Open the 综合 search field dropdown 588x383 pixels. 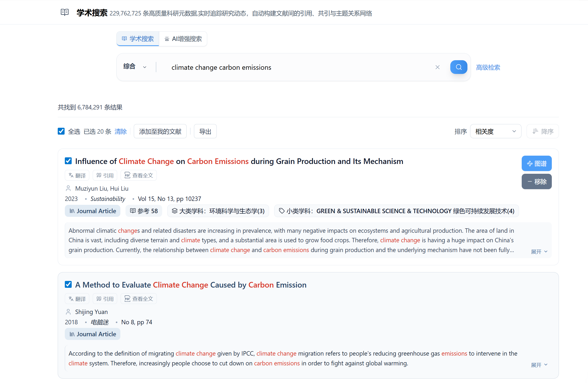point(135,67)
